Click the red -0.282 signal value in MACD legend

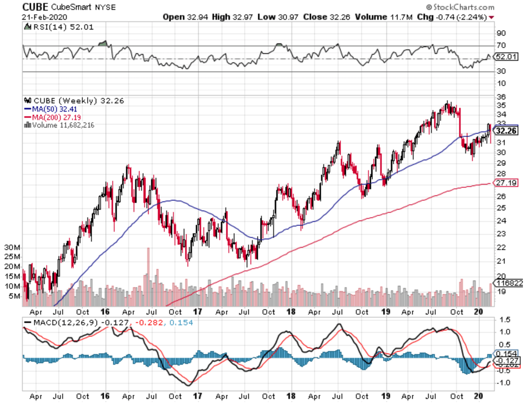click(149, 323)
